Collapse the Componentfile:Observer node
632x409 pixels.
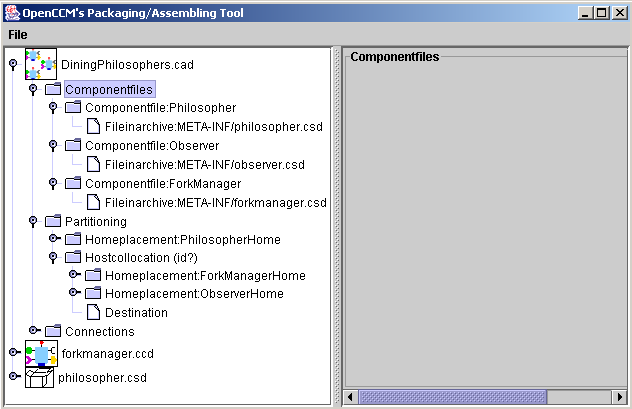click(x=53, y=145)
